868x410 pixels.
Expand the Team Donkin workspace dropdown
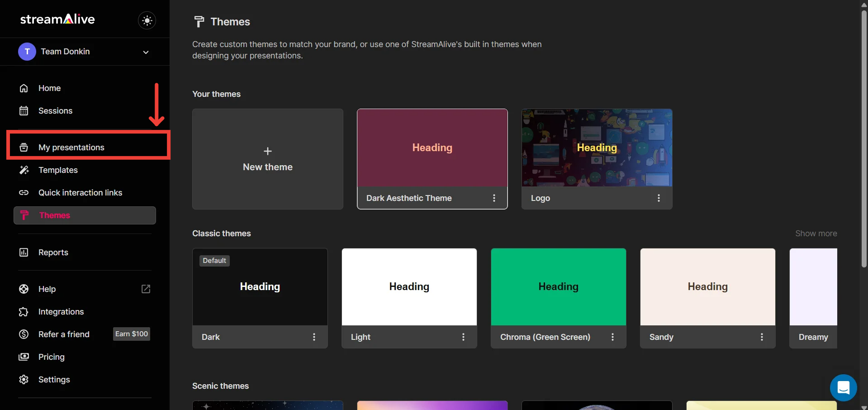[146, 52]
